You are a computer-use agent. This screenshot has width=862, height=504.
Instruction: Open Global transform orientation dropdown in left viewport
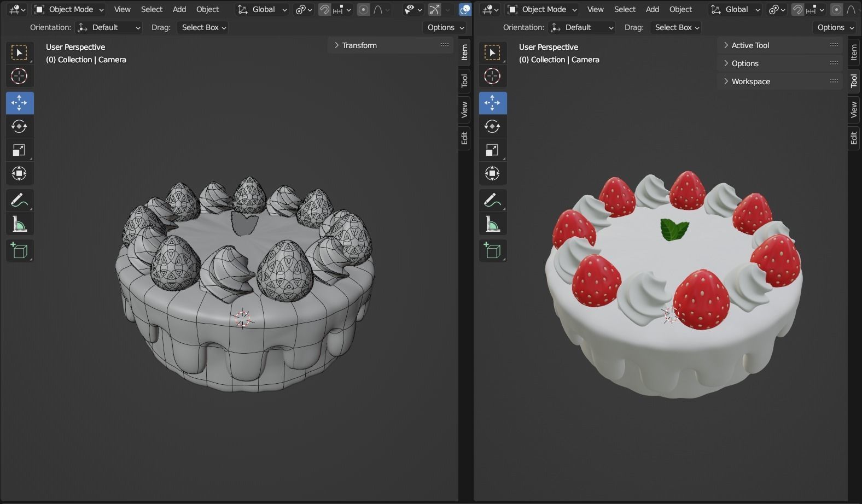[262, 9]
